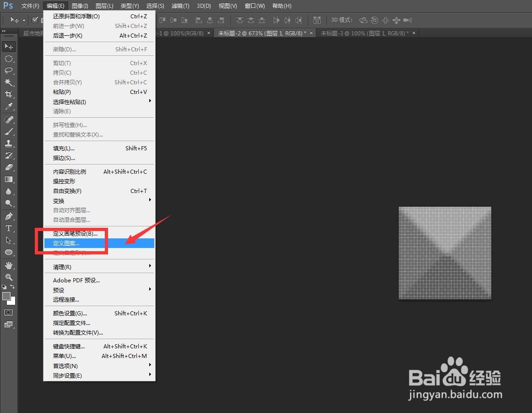The image size is (532, 413).
Task: Select the Eyedropper tool
Action: [x=9, y=106]
